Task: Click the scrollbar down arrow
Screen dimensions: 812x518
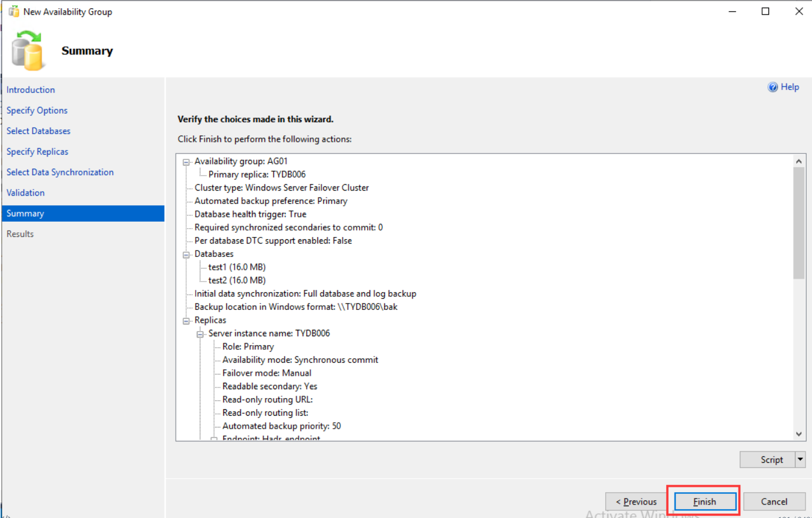Action: [798, 434]
